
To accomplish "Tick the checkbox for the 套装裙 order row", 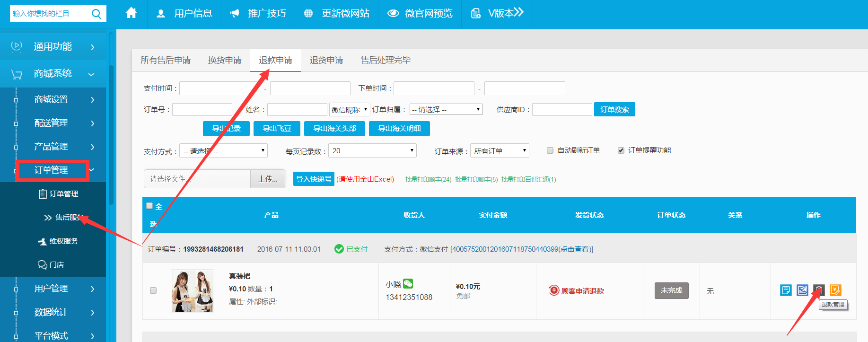I will tap(153, 290).
